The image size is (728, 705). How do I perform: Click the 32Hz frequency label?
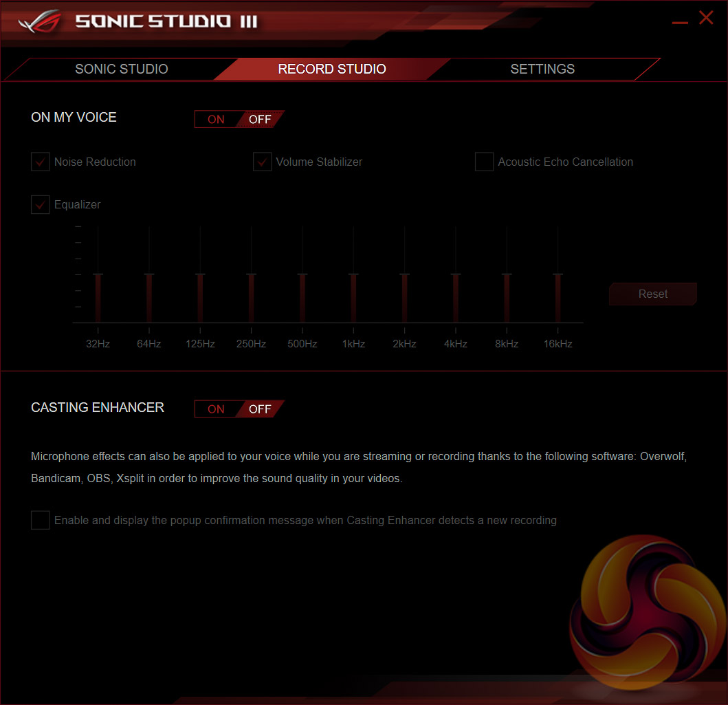click(x=98, y=344)
